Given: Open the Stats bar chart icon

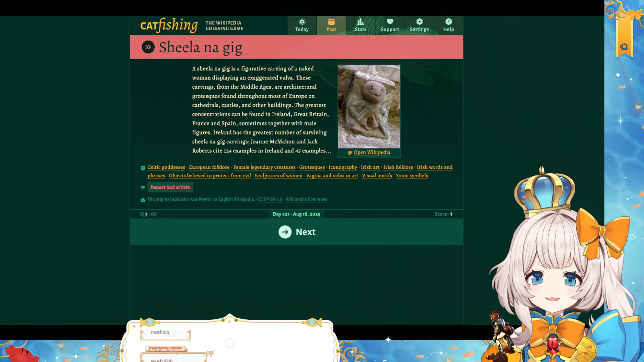Looking at the screenshot, I should (x=360, y=22).
